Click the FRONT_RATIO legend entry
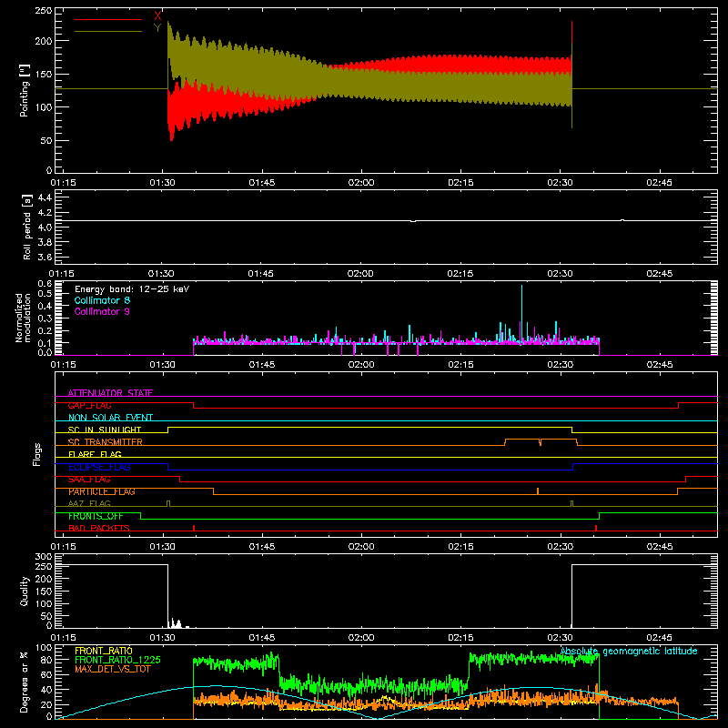This screenshot has height=728, width=728. (104, 651)
